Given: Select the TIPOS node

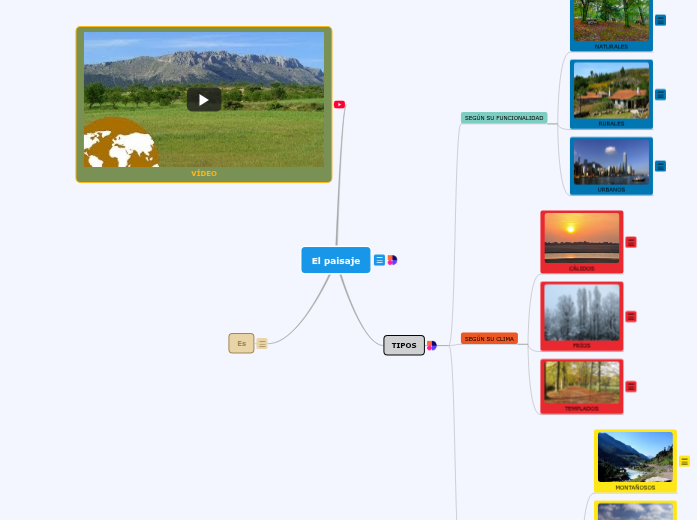Looking at the screenshot, I should 404,345.
